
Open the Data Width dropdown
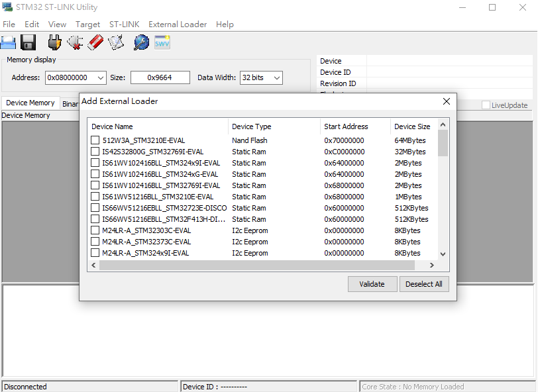tap(277, 78)
